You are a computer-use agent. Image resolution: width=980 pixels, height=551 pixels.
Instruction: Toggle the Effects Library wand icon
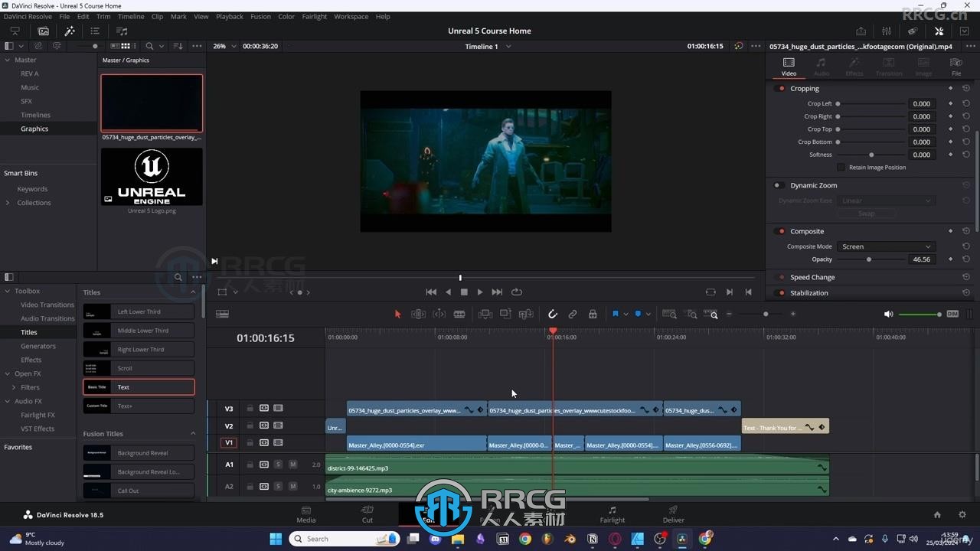70,31
